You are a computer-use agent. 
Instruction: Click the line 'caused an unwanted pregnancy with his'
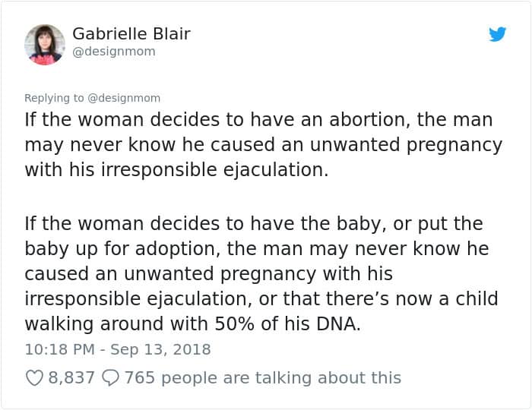[x=209, y=274]
